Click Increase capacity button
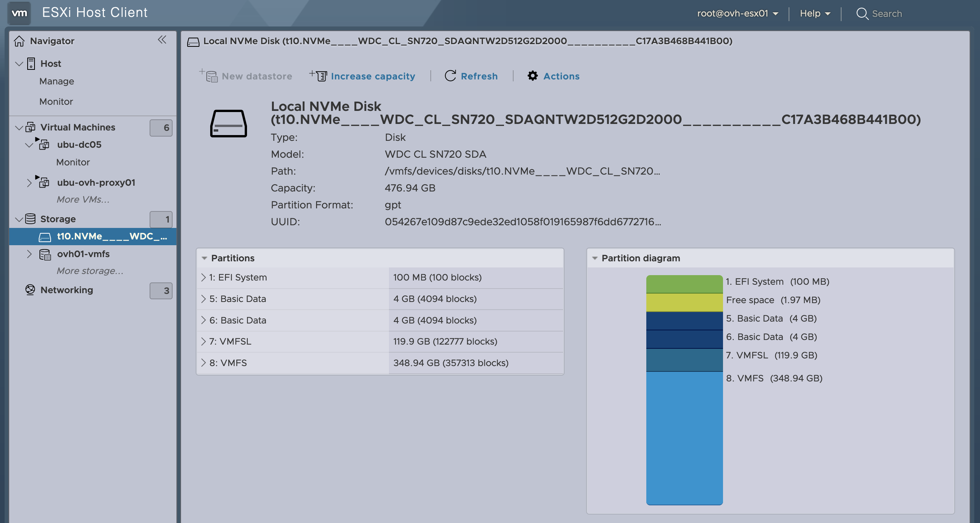This screenshot has width=980, height=523. pos(362,76)
